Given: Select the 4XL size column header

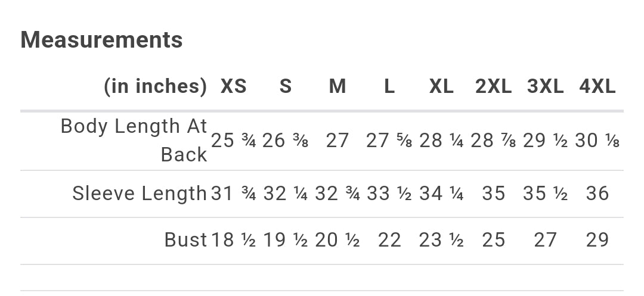Looking at the screenshot, I should pos(597,86).
